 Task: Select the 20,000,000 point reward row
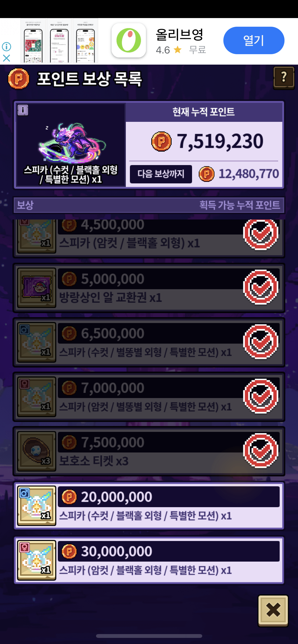149,506
